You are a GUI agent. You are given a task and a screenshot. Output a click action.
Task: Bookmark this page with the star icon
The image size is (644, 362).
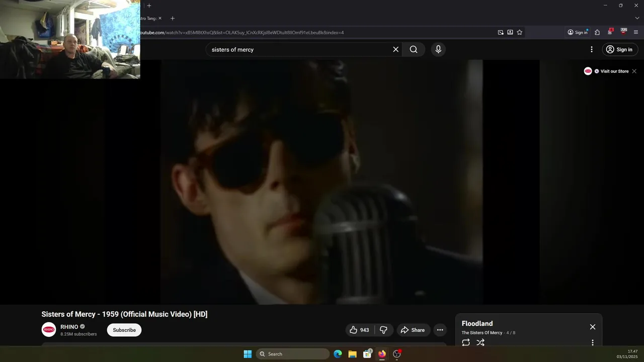pyautogui.click(x=520, y=32)
